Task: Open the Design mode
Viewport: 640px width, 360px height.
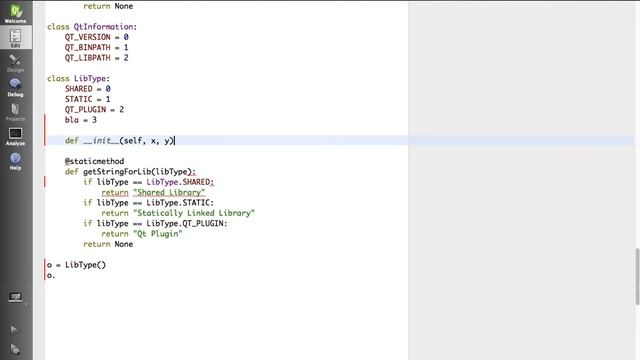Action: tap(16, 62)
